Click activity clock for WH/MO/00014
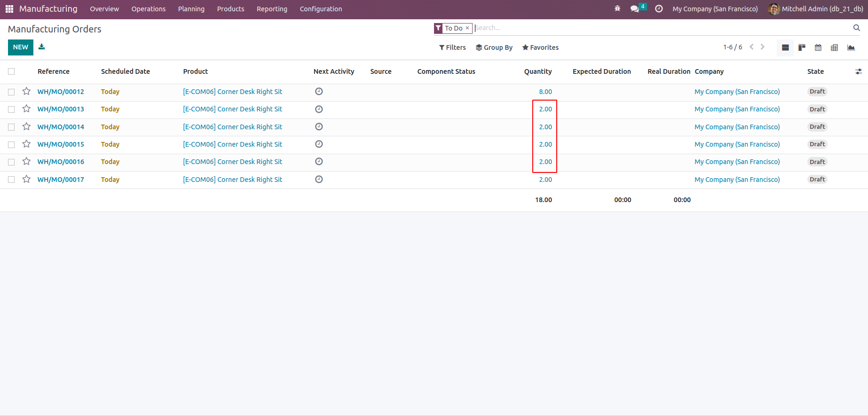The image size is (868, 416). [x=319, y=127]
